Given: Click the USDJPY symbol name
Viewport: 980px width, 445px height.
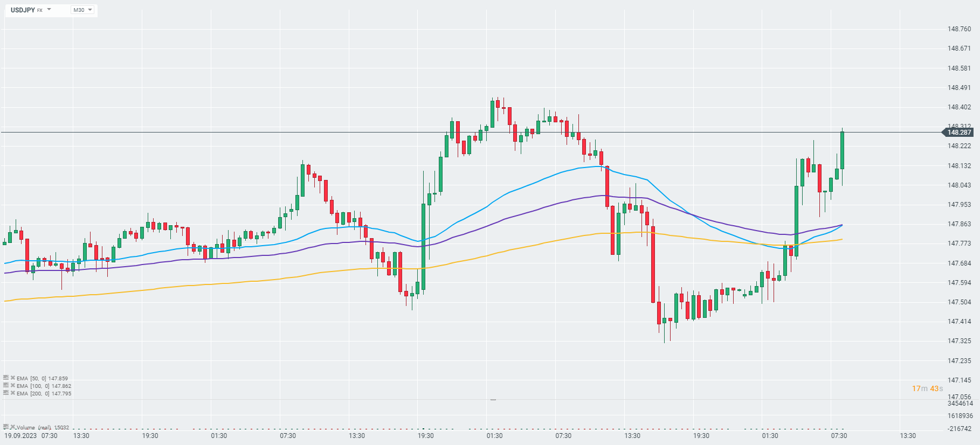Looking at the screenshot, I should pos(23,10).
